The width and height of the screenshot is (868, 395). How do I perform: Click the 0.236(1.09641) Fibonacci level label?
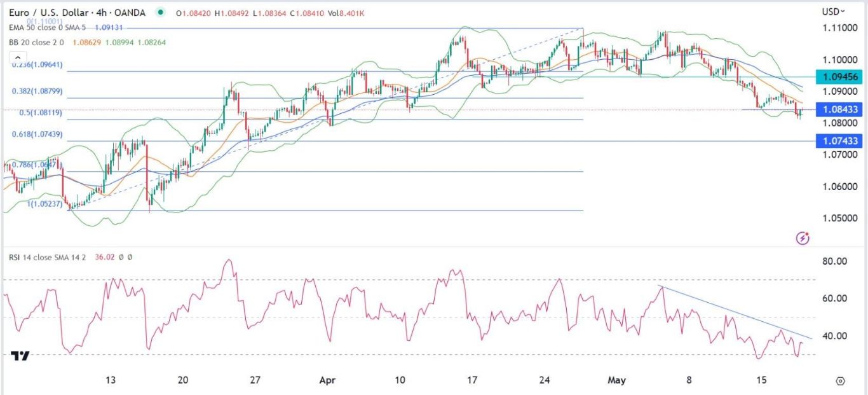37,64
